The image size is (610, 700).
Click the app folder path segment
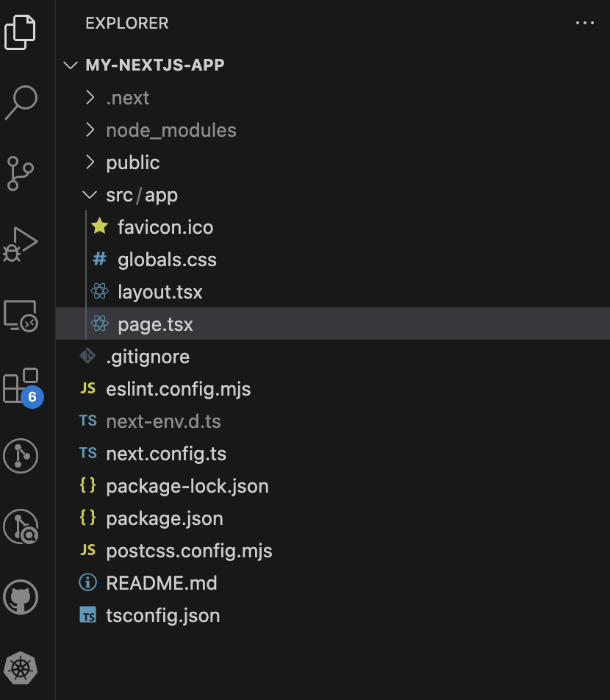pos(162,196)
